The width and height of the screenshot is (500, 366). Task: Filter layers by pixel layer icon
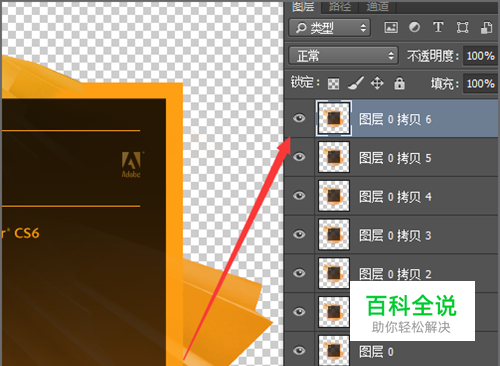click(391, 27)
